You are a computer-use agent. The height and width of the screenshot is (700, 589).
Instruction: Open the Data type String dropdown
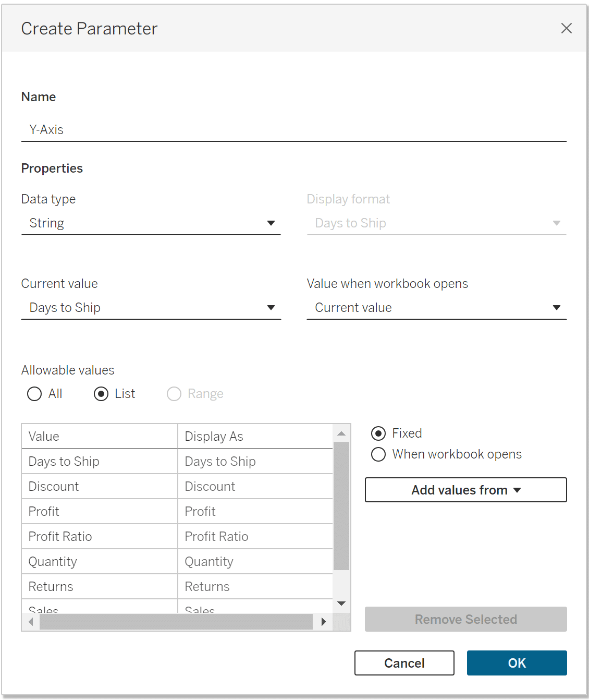coord(151,223)
